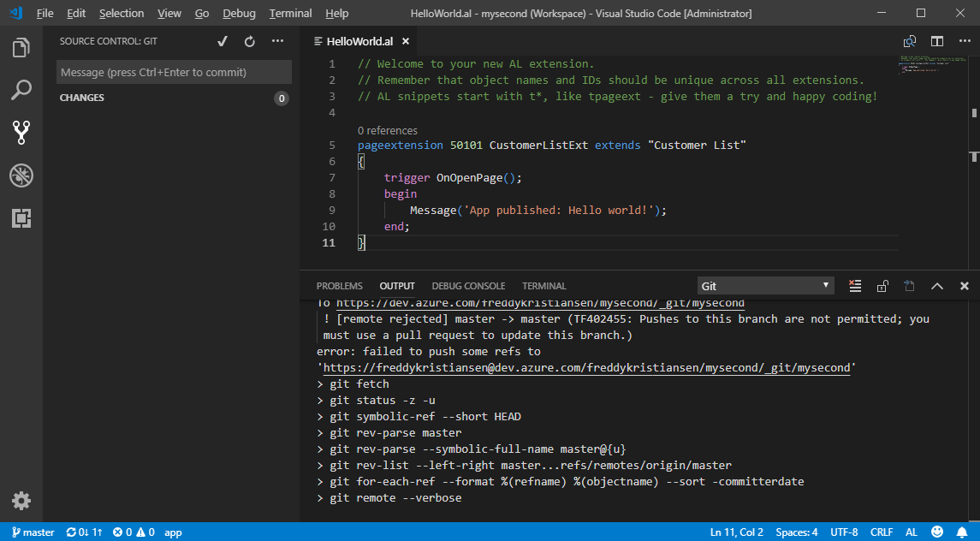Toggle split editor layout

[x=937, y=41]
